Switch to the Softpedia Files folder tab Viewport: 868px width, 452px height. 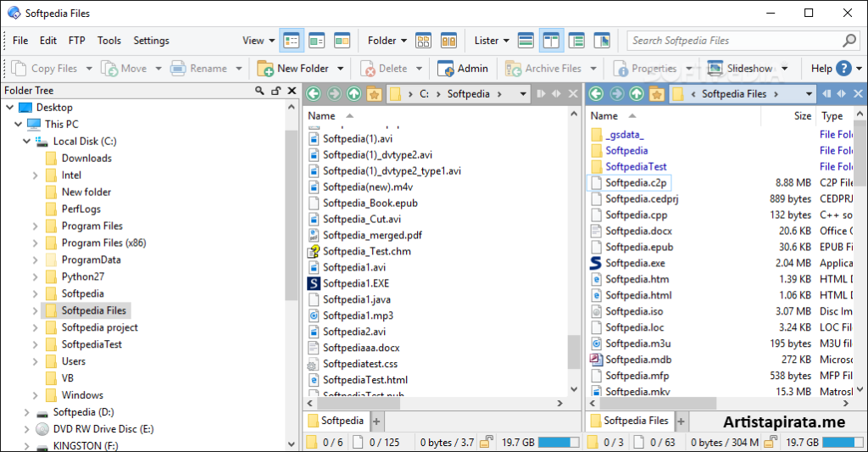[x=630, y=421]
